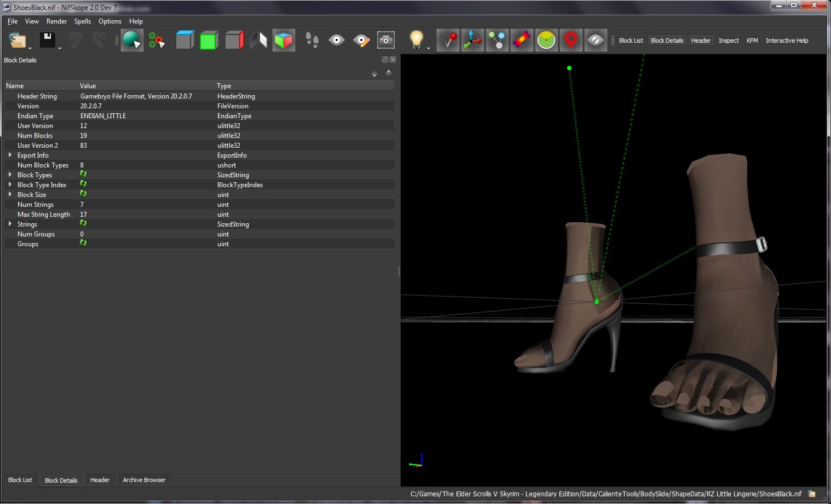Select the green cube view icon
The image size is (831, 504).
(209, 40)
